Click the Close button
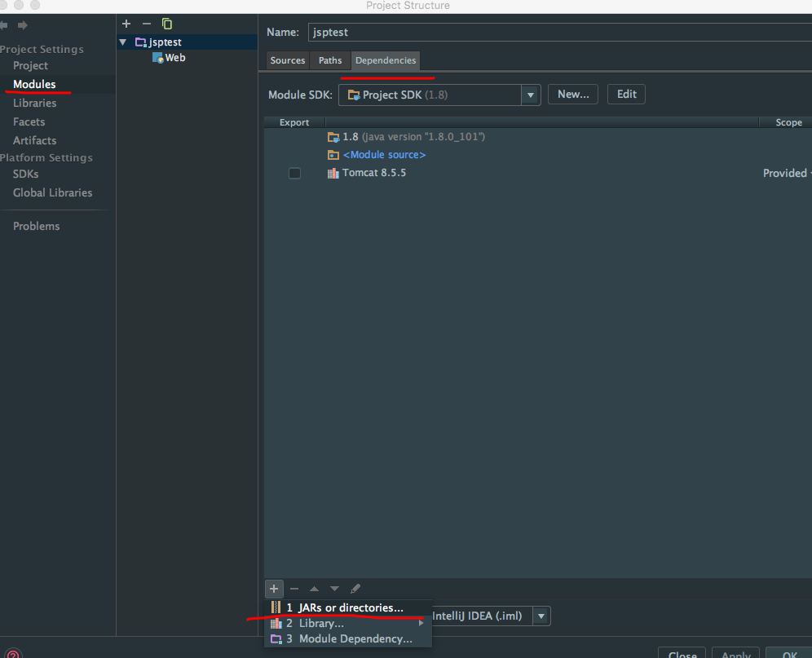 pyautogui.click(x=682, y=654)
